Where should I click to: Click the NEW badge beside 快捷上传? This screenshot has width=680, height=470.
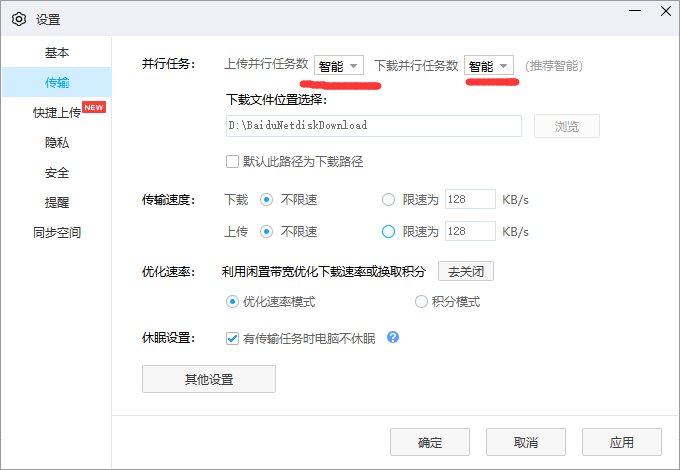[94, 107]
